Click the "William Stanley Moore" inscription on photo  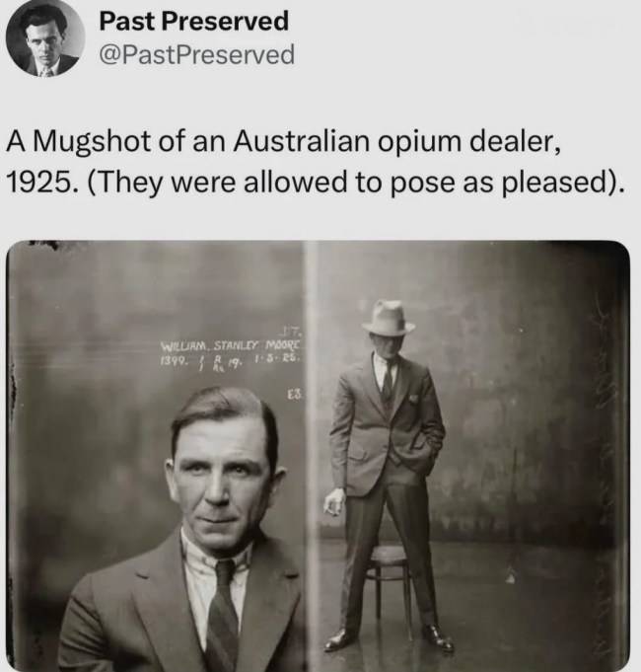pyautogui.click(x=231, y=345)
